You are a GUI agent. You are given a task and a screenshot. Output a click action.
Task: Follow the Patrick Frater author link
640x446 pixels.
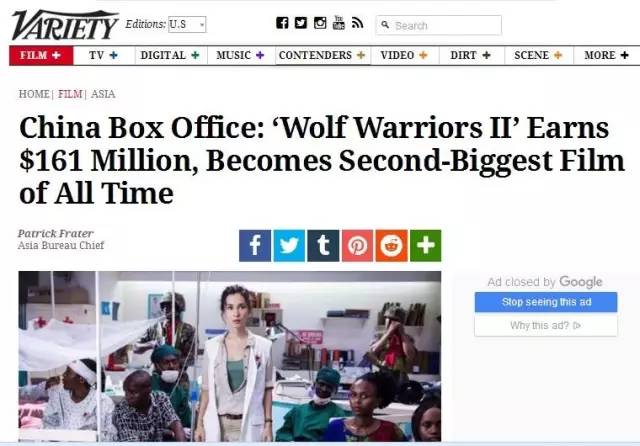(56, 233)
